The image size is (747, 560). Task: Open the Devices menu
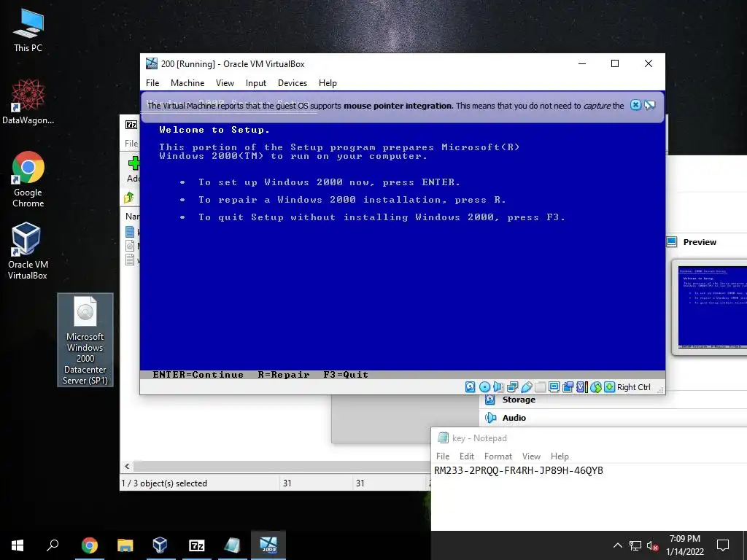(293, 83)
